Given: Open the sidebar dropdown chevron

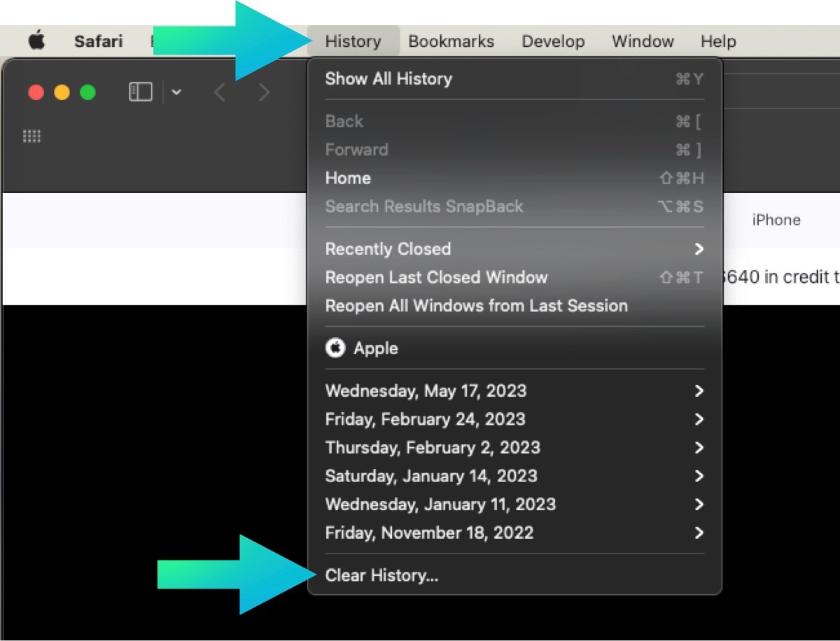Looking at the screenshot, I should tap(176, 92).
